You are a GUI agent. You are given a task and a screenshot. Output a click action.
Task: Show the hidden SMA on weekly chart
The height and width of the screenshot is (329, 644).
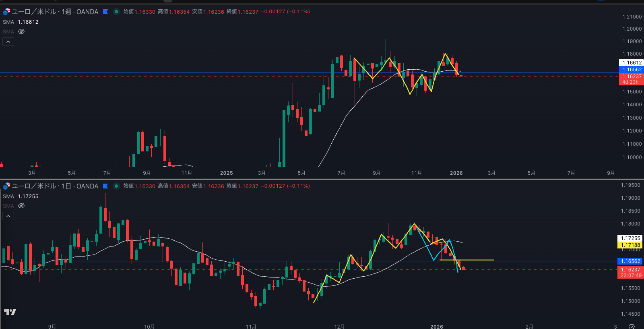coord(21,31)
